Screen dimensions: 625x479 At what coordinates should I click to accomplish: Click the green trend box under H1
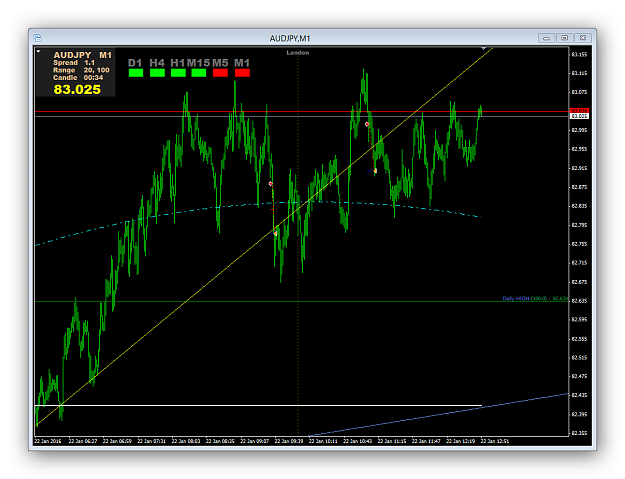(x=178, y=73)
